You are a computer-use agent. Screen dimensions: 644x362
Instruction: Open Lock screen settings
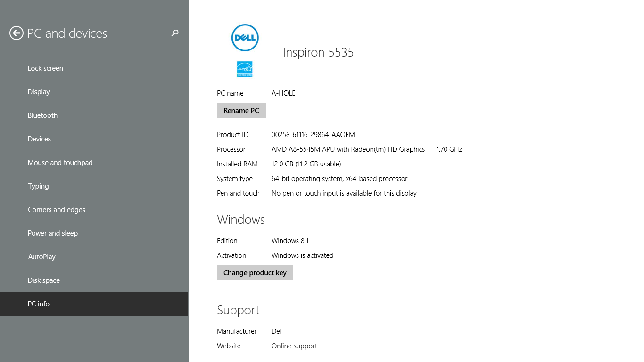(94, 68)
